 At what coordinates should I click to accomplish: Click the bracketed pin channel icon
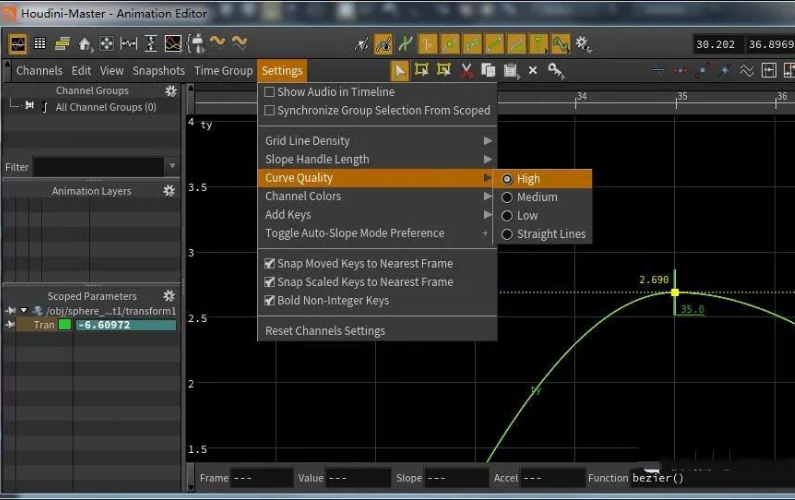[196, 44]
